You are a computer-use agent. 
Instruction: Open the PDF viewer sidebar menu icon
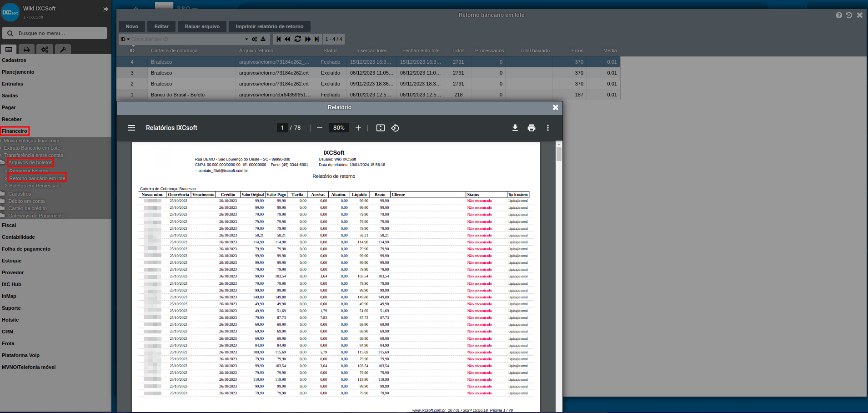point(131,128)
